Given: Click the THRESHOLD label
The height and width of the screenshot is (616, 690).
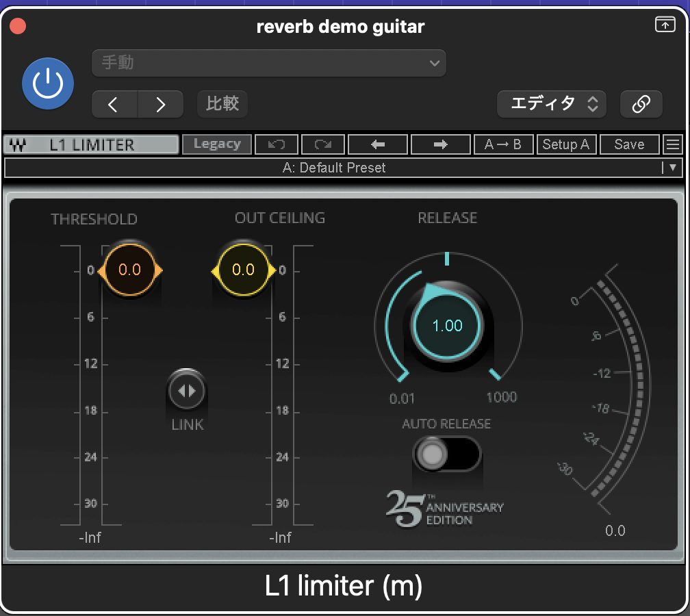Looking at the screenshot, I should pyautogui.click(x=94, y=219).
